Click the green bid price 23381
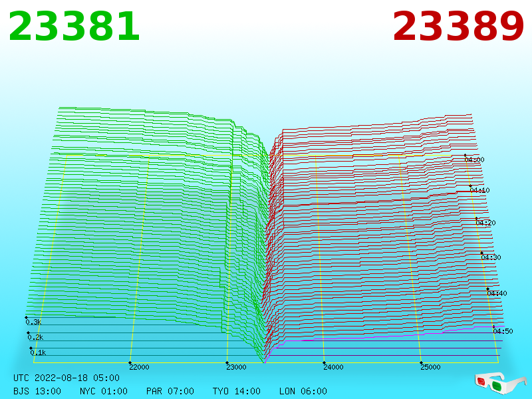 (74, 27)
